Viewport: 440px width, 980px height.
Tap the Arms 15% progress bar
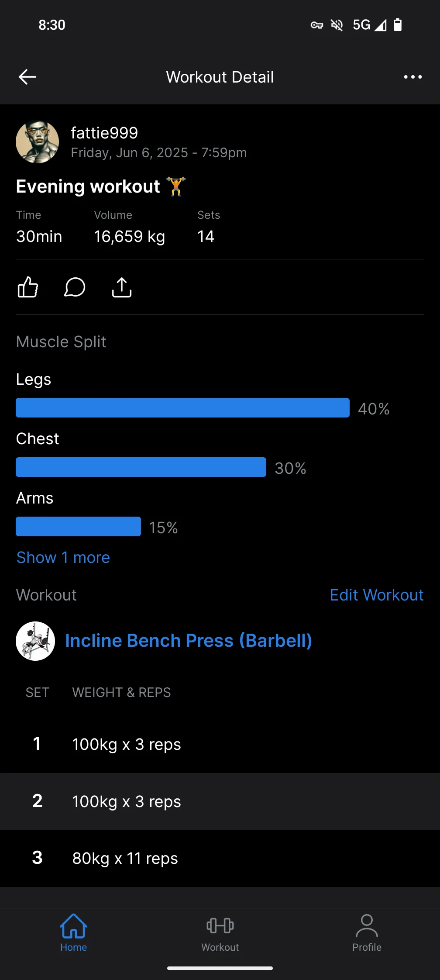(x=78, y=526)
